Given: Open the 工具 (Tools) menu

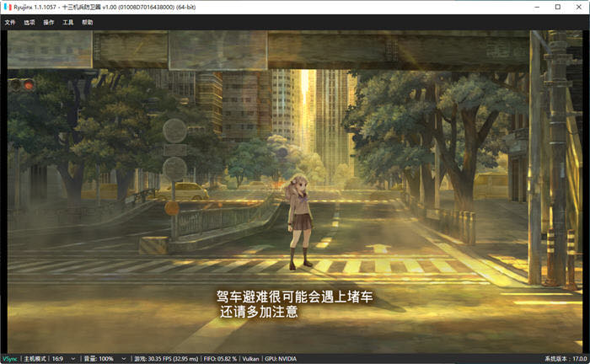Looking at the screenshot, I should click(68, 22).
